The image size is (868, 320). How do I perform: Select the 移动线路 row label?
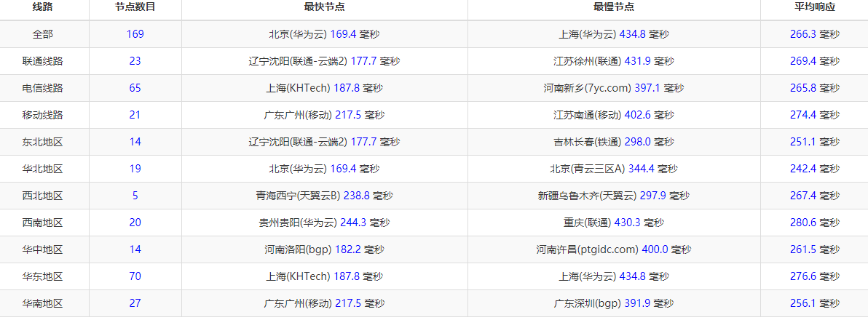click(x=43, y=116)
